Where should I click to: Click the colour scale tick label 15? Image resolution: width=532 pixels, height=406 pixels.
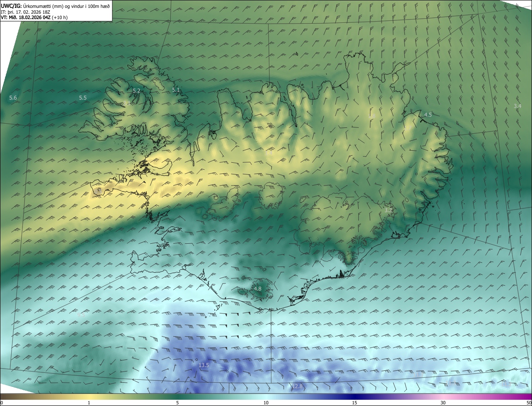pyautogui.click(x=355, y=403)
